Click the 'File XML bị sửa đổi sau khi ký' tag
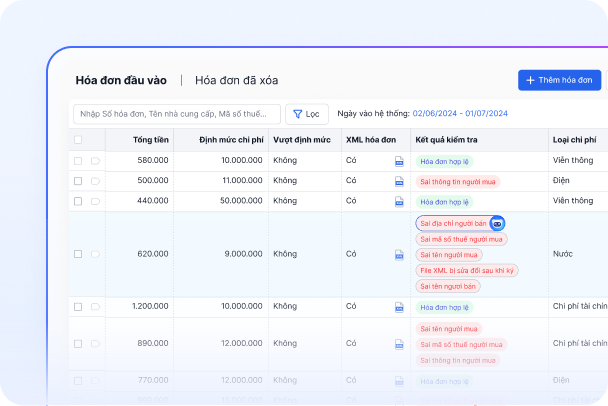The height and width of the screenshot is (406, 608). tap(467, 270)
